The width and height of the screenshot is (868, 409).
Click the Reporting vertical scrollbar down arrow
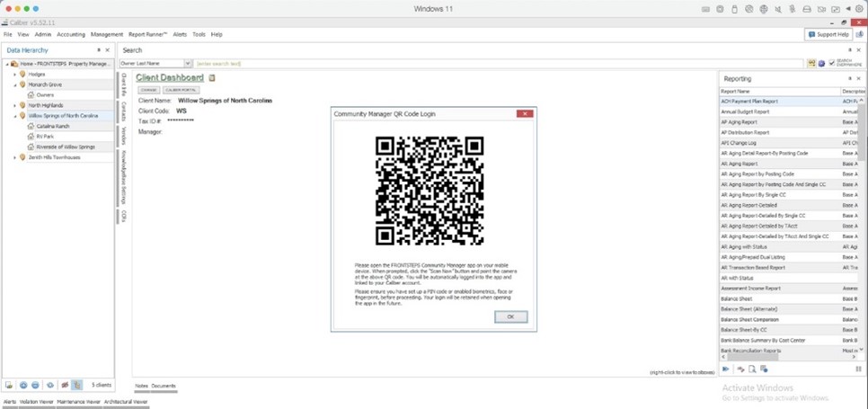862,351
